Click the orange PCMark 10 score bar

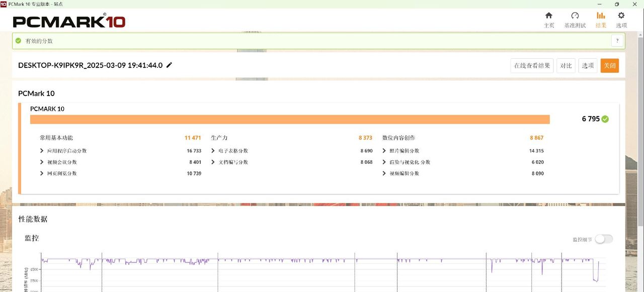(x=290, y=119)
